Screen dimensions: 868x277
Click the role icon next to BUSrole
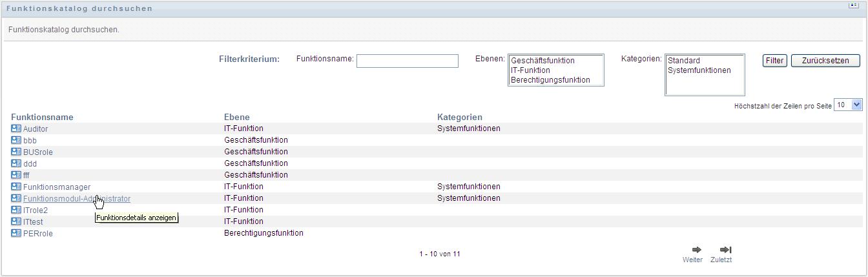tap(16, 152)
